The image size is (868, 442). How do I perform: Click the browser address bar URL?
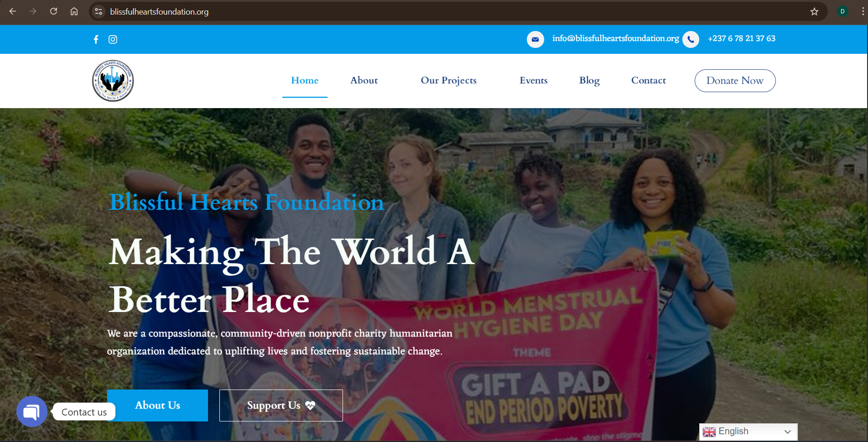pyautogui.click(x=159, y=12)
